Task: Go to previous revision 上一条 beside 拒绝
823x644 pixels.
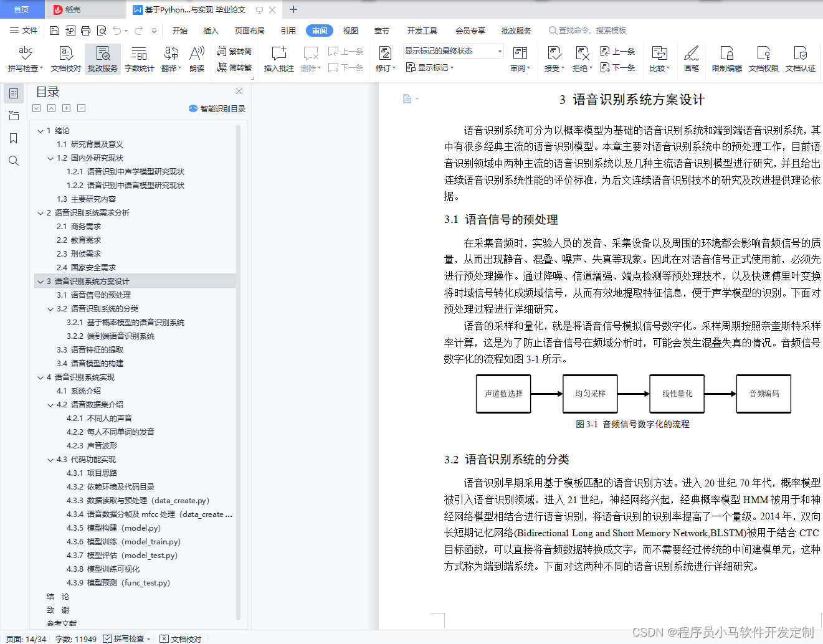Action: point(617,52)
